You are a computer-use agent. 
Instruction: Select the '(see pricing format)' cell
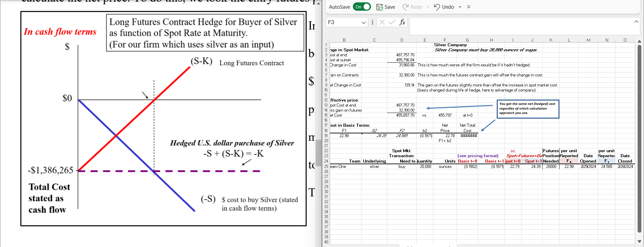[x=478, y=156]
